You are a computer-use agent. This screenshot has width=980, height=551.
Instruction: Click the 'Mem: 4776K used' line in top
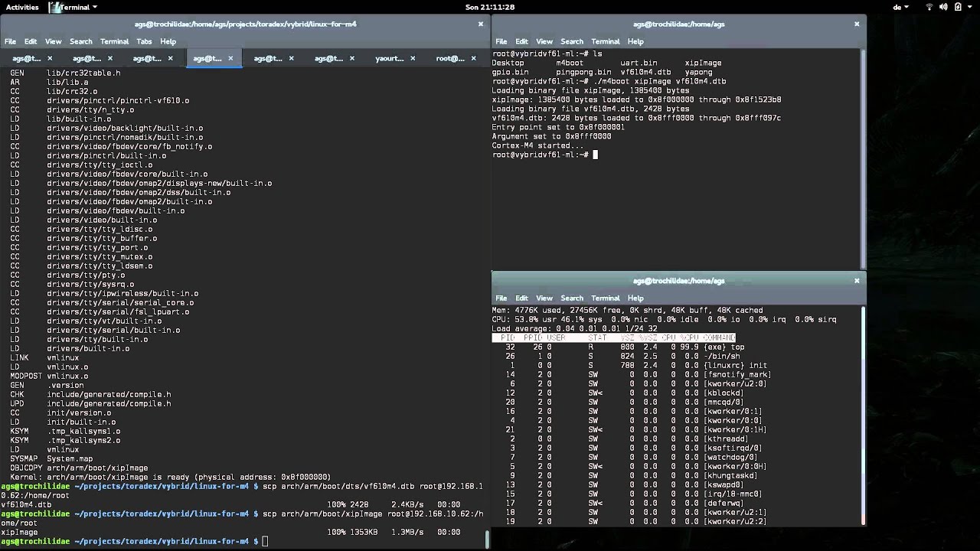(x=627, y=310)
